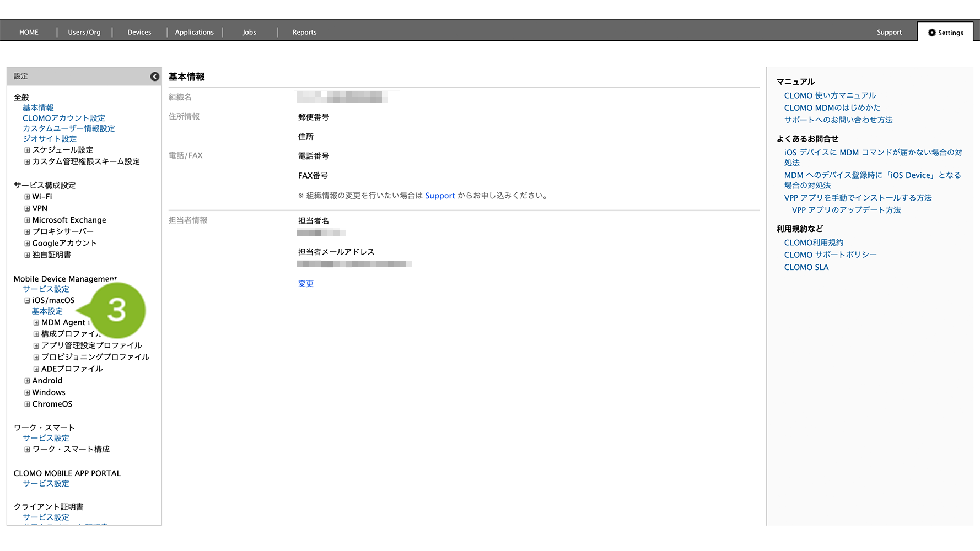Image resolution: width=980 pixels, height=551 pixels.
Task: Open the CLOMO SLA link
Action: (x=806, y=267)
